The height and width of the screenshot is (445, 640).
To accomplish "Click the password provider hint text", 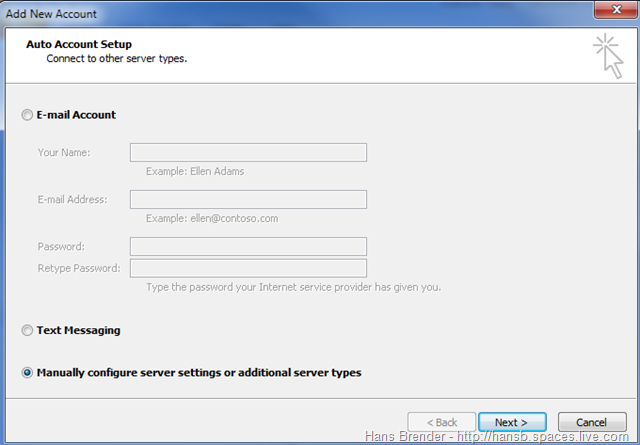I will 293,287.
